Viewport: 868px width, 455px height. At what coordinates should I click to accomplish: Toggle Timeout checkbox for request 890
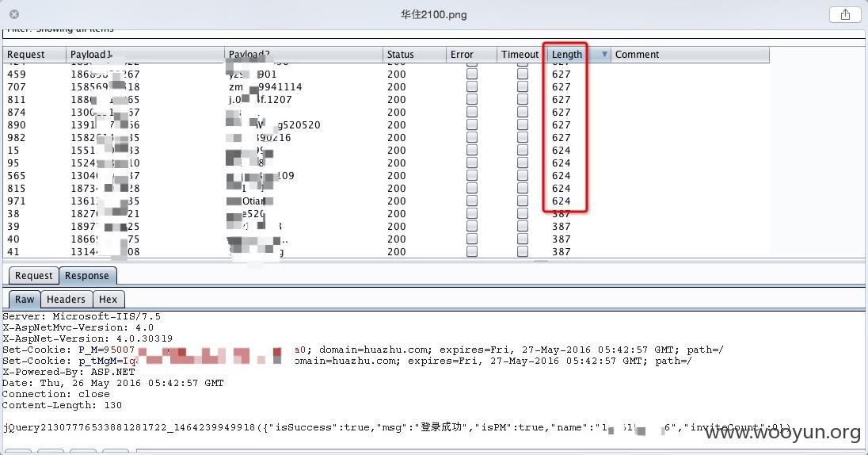[523, 124]
